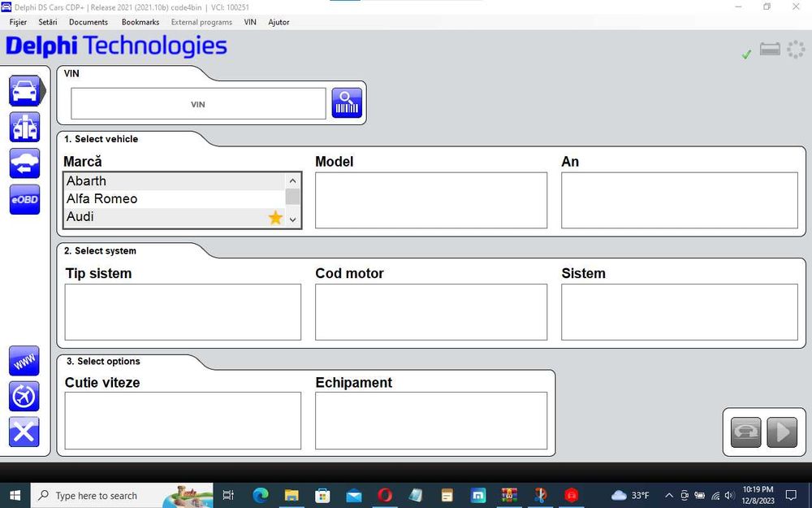Open the External programs menu

click(x=201, y=22)
